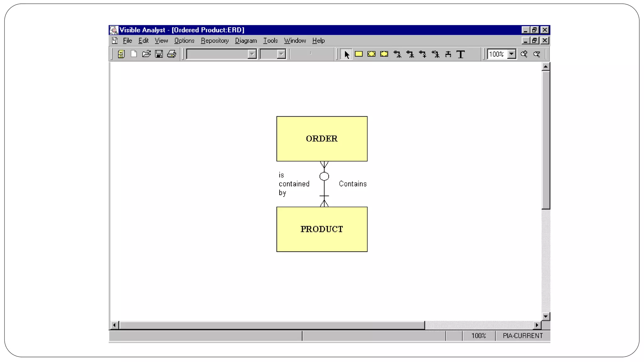
Task: Open the 100% zoom level dropdown
Action: (x=512, y=54)
